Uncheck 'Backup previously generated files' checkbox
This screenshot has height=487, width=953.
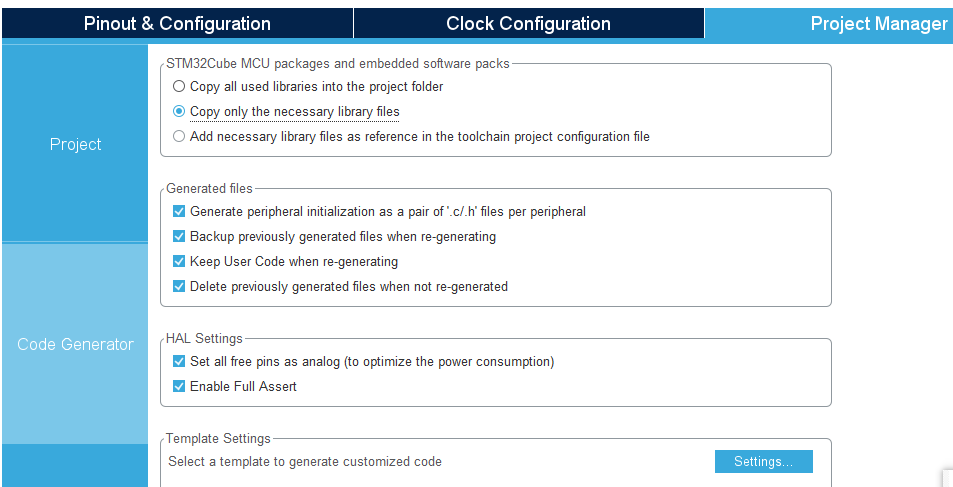tap(179, 237)
